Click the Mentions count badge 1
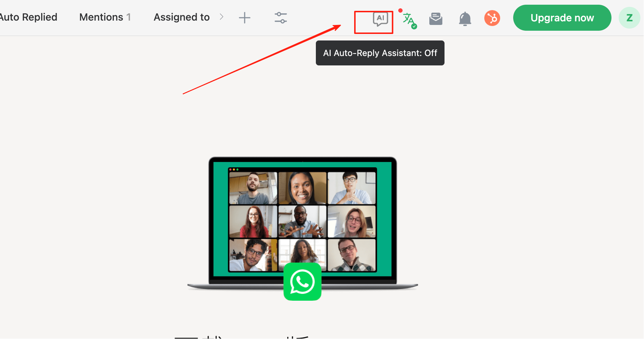 click(129, 17)
